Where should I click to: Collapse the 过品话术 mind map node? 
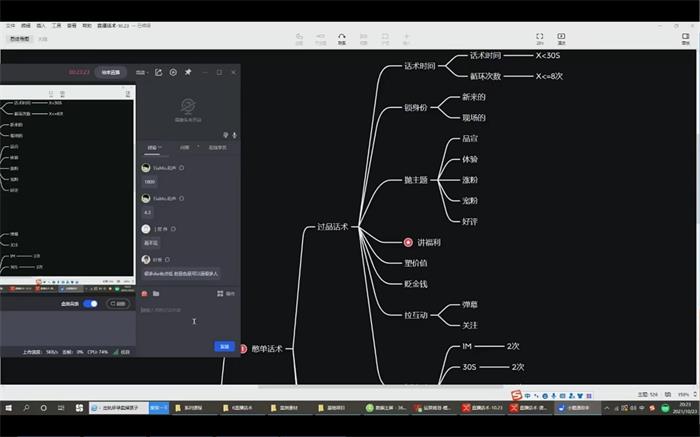[352, 227]
